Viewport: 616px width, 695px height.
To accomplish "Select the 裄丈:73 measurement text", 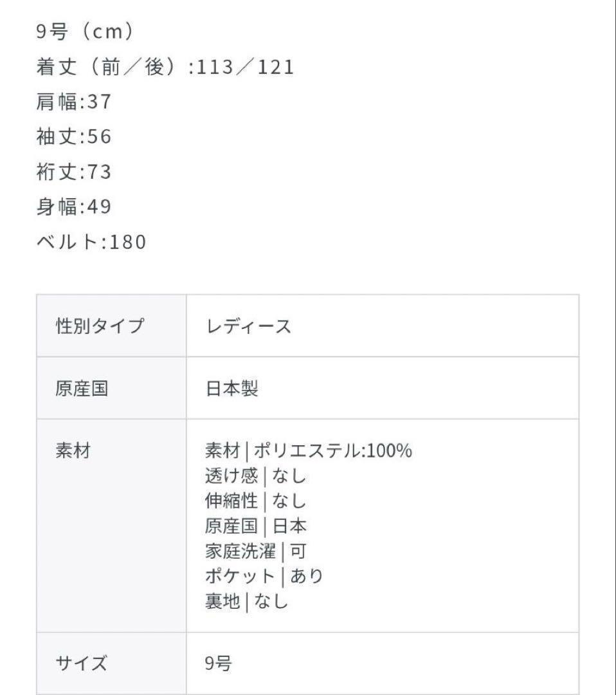I will [74, 172].
